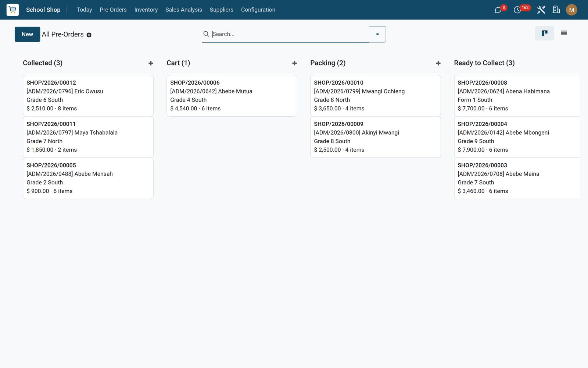
Task: Open pre-order SHOP/2026/00003 Abebe Maina
Action: click(517, 178)
